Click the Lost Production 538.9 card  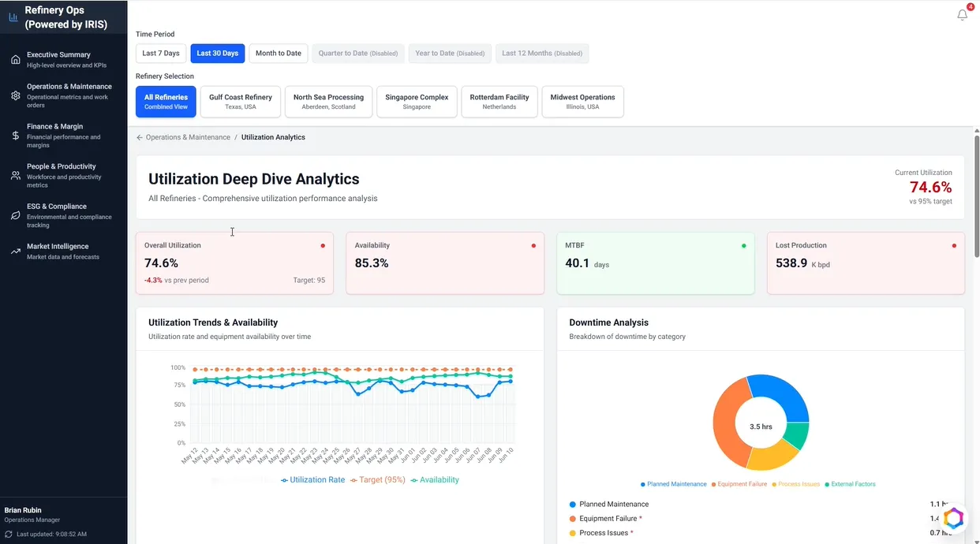pos(866,263)
